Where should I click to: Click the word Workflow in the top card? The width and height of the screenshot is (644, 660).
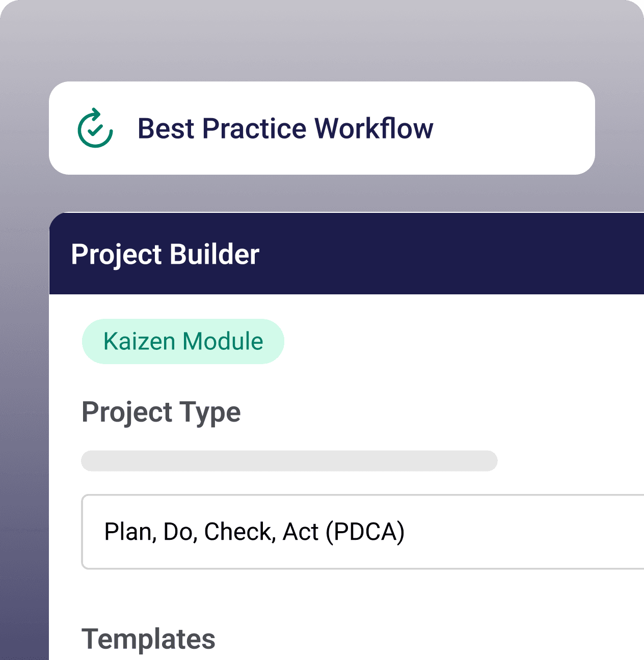coord(374,128)
